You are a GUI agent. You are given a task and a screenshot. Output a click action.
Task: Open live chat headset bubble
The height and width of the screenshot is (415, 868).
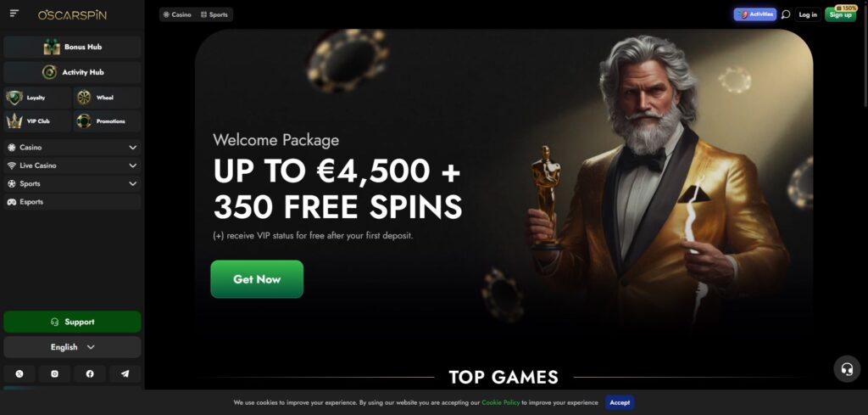(x=847, y=369)
